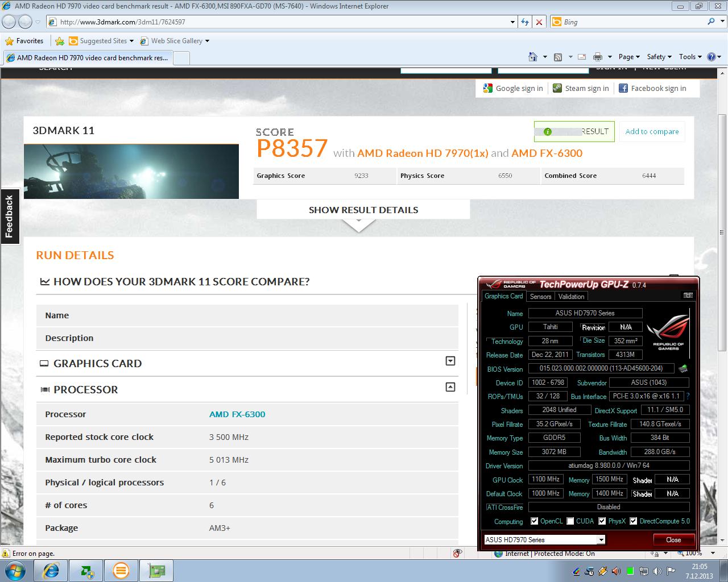Viewport: 728px width, 582px height.
Task: Open the Page menu
Action: 629,57
